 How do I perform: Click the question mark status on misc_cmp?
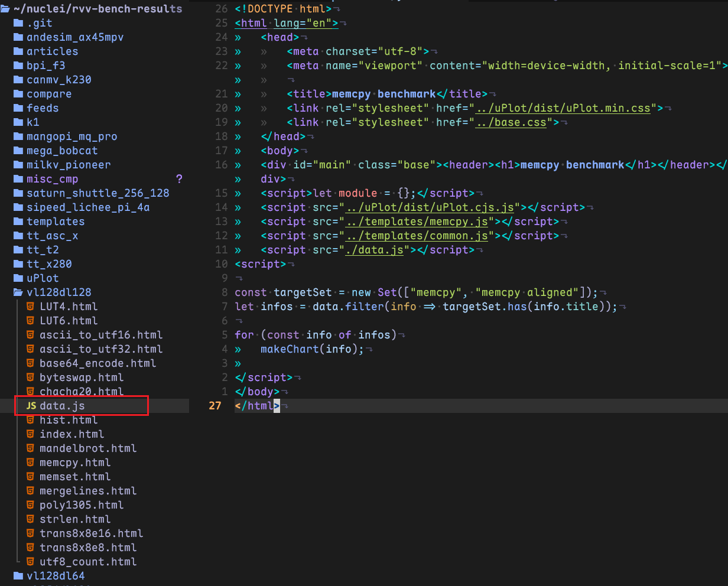point(179,179)
